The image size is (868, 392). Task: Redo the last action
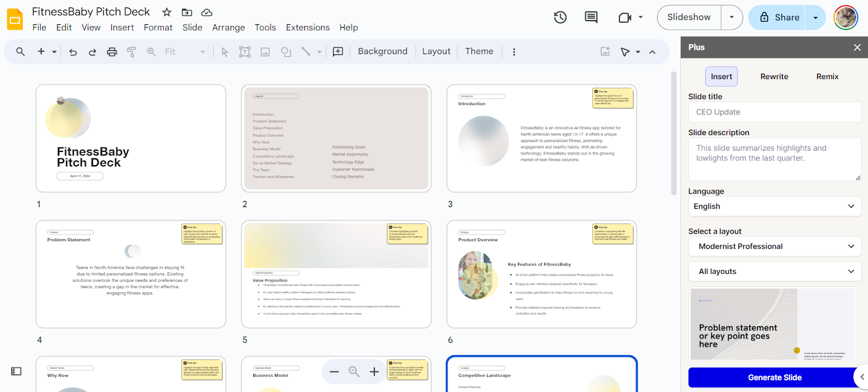point(92,52)
